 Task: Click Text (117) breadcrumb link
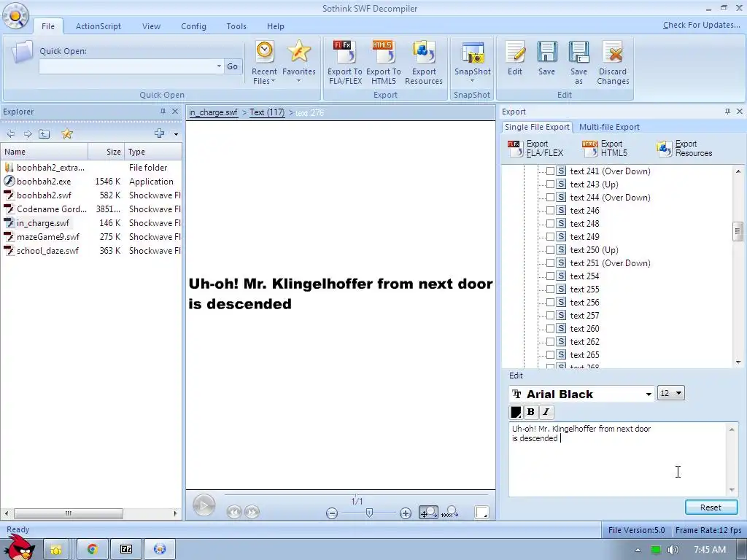pyautogui.click(x=267, y=112)
